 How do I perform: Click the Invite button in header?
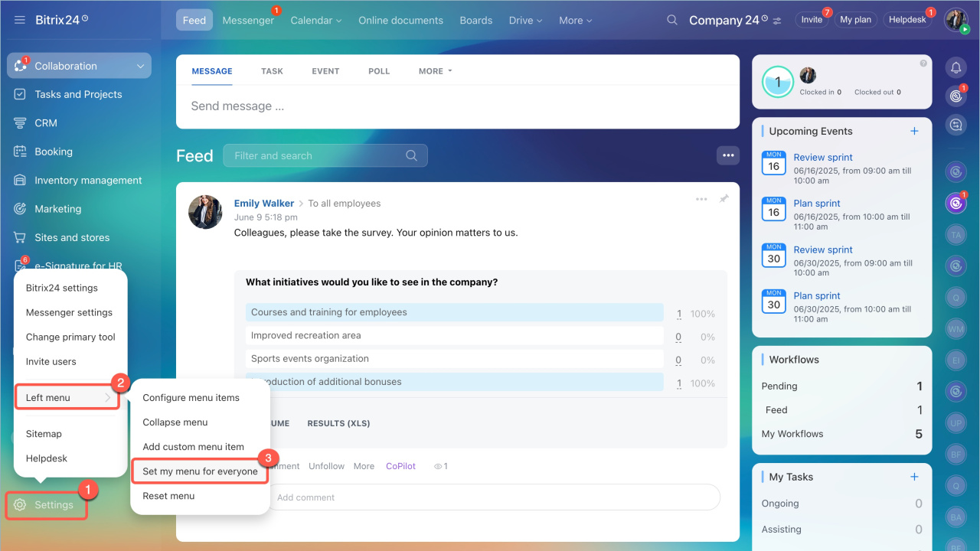812,20
